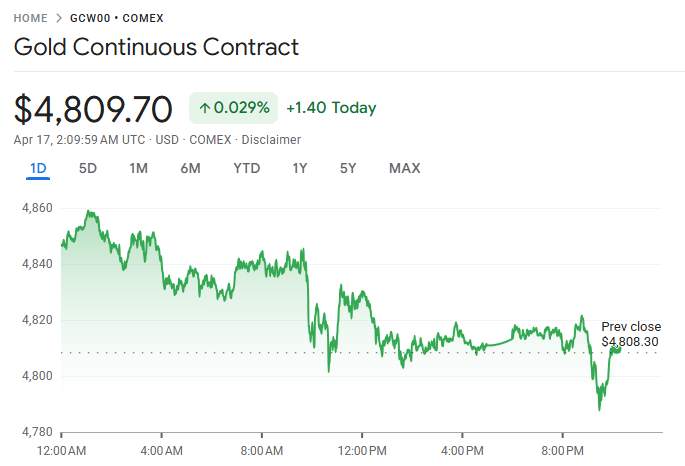This screenshot has height=466, width=685.
Task: Select the YTD range tab
Action: [x=246, y=168]
